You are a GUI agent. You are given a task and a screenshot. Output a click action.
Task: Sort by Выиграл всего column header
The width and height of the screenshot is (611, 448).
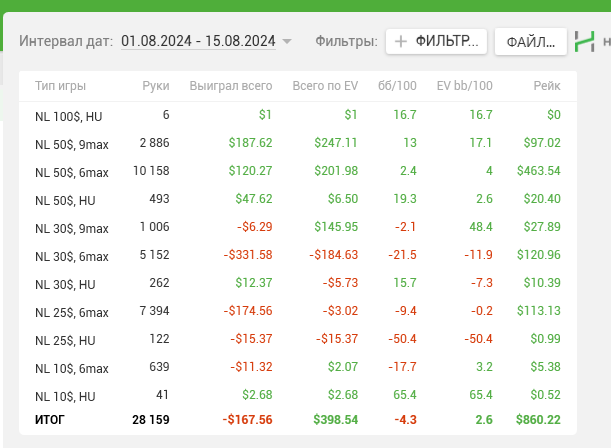pos(230,87)
